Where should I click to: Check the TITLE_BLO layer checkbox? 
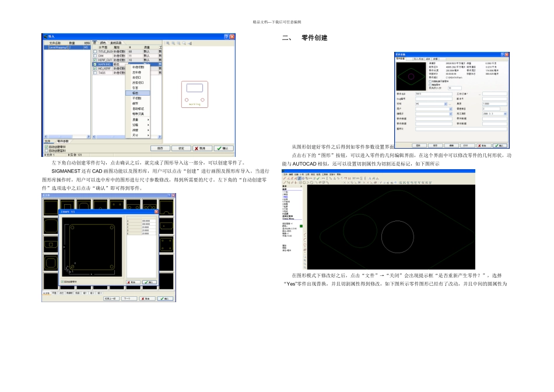click(95, 51)
